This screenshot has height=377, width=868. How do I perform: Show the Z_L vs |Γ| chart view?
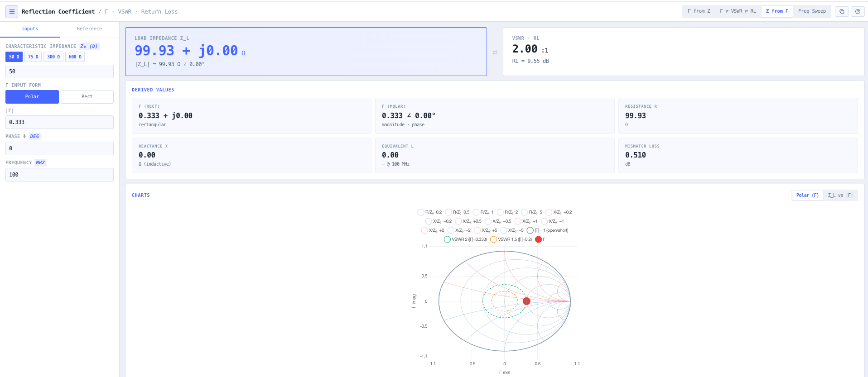point(840,196)
